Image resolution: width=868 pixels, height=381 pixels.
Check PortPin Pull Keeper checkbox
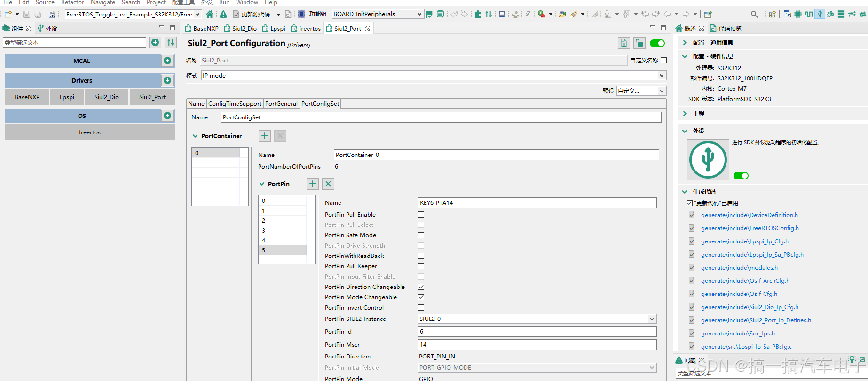pos(421,266)
